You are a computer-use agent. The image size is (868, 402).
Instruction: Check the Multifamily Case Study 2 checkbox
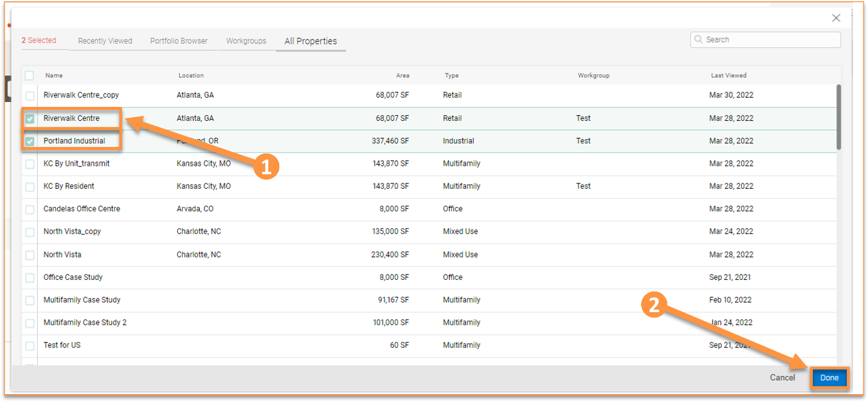tap(29, 322)
